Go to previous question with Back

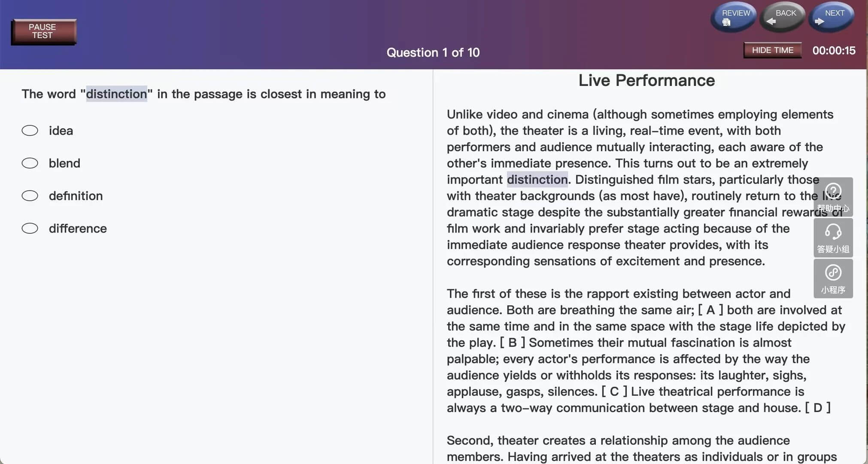[782, 17]
